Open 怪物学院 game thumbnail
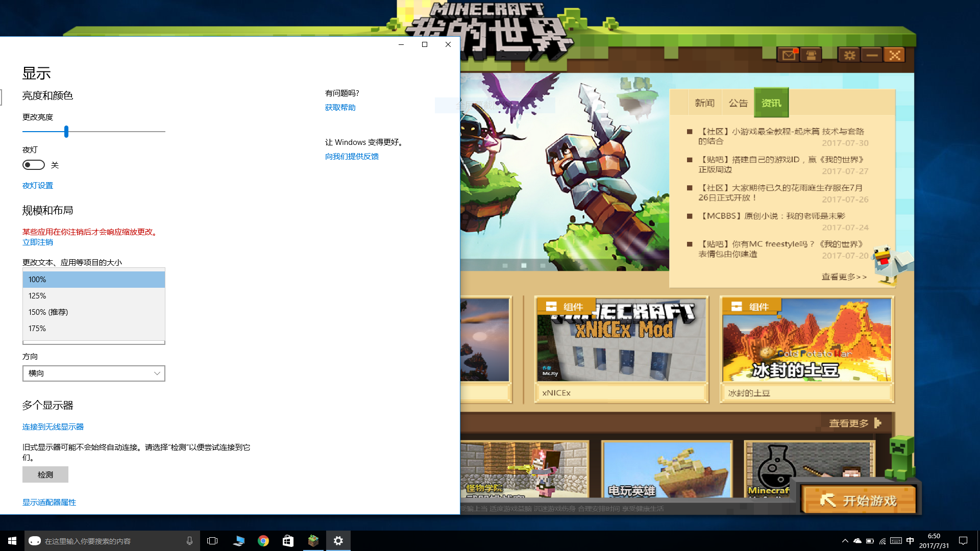Viewport: 980px width, 551px height. (x=524, y=469)
